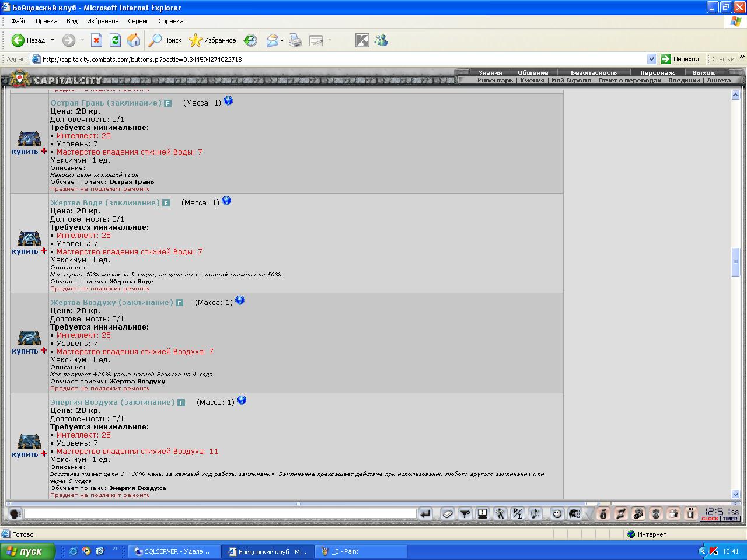Open Персонаж tab in game header
Screen dimensions: 747x560
coord(657,72)
